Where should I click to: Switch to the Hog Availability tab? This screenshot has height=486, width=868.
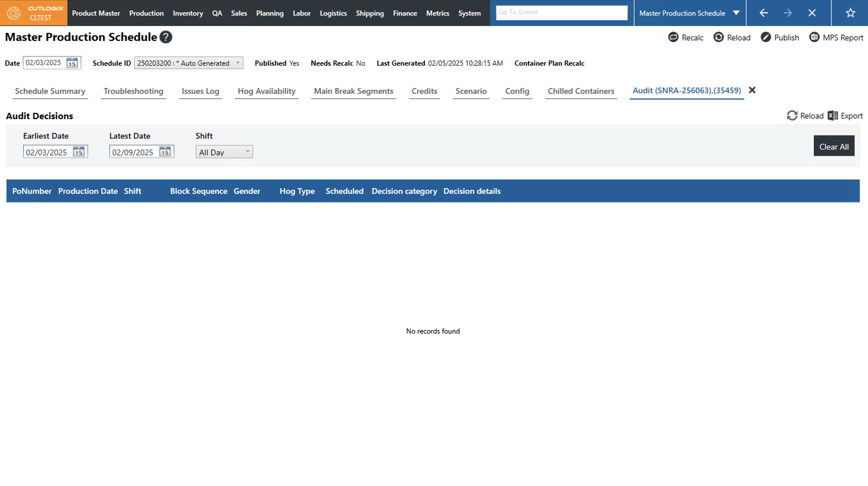(x=266, y=91)
